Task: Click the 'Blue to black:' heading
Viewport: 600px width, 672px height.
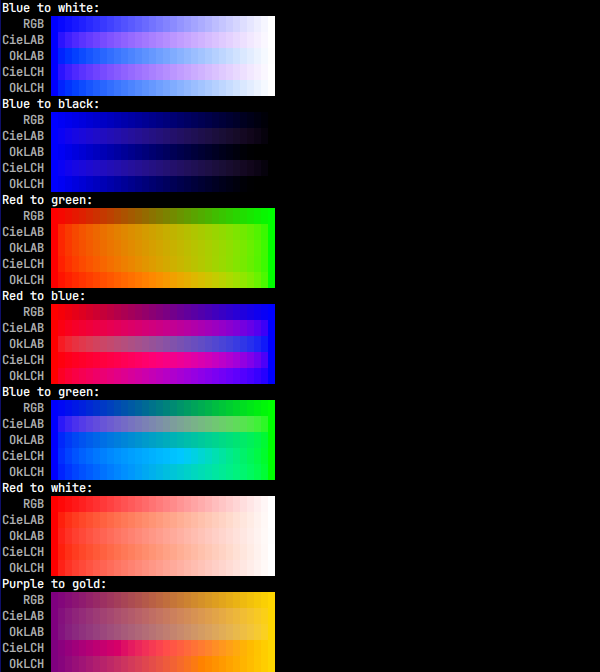Action: 50,104
